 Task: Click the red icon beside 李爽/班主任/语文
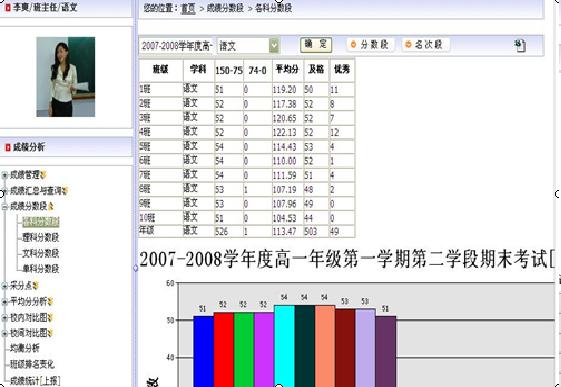pos(8,7)
